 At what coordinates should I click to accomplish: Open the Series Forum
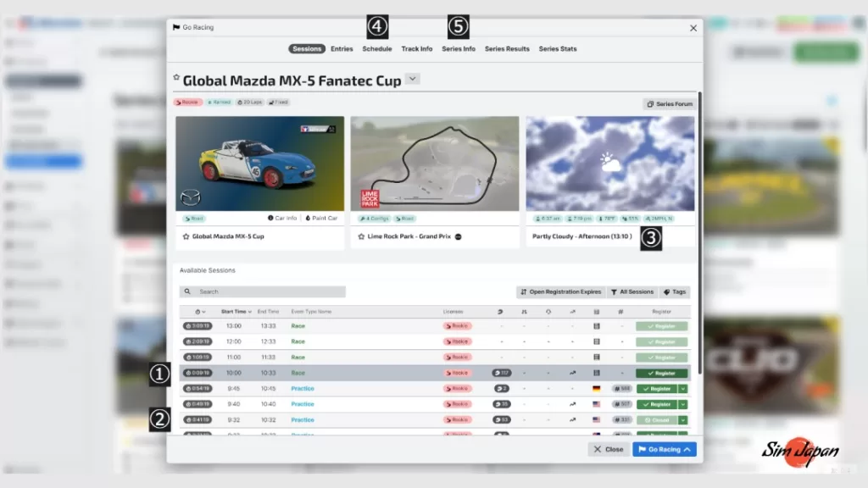(x=670, y=104)
